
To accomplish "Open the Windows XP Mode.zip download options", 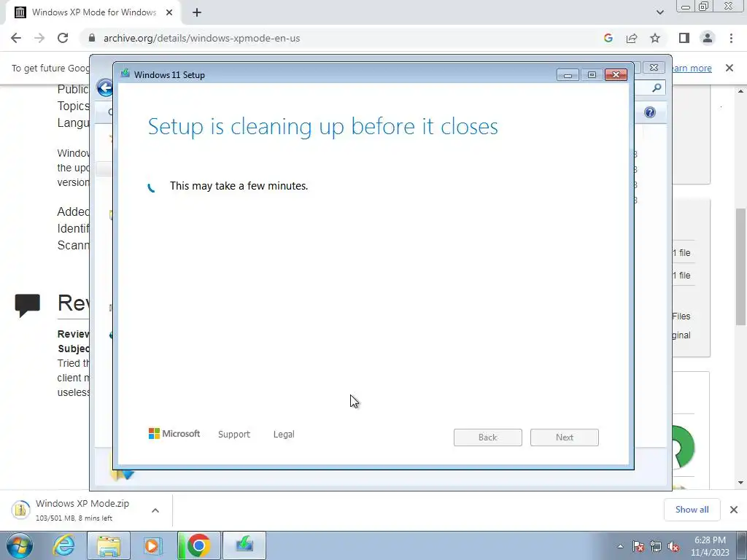I will click(155, 510).
